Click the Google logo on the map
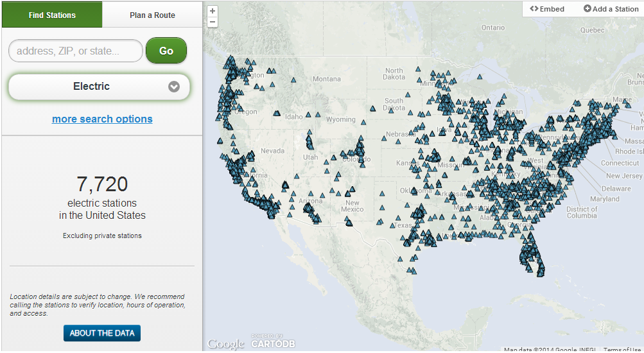Viewport: 644px width, 353px height. (225, 344)
